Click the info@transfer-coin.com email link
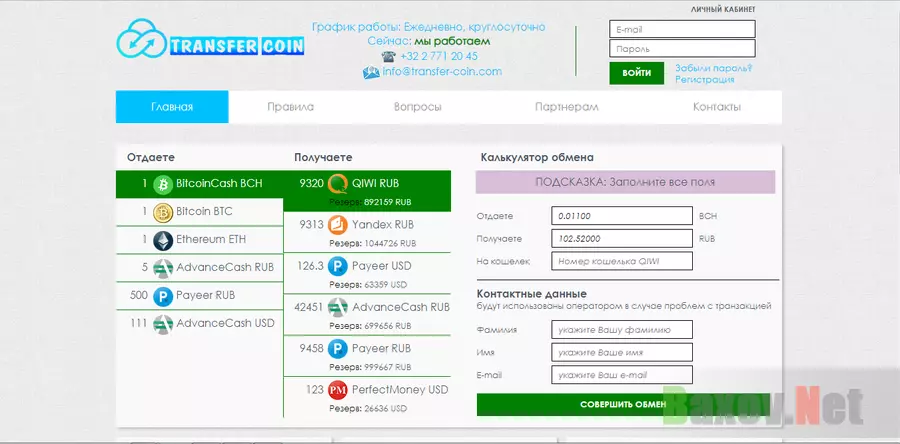The height and width of the screenshot is (444, 900). (x=442, y=72)
